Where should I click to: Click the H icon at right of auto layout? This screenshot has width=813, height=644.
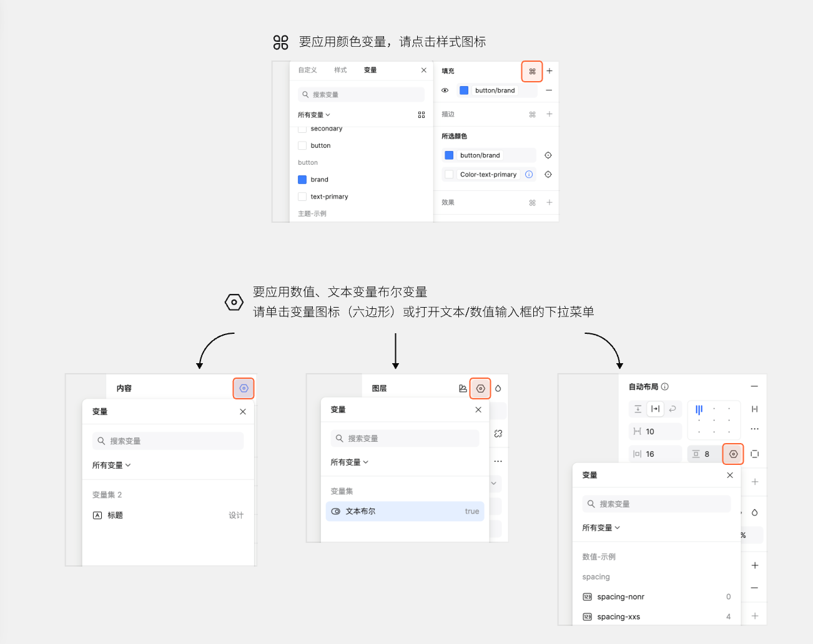point(754,409)
